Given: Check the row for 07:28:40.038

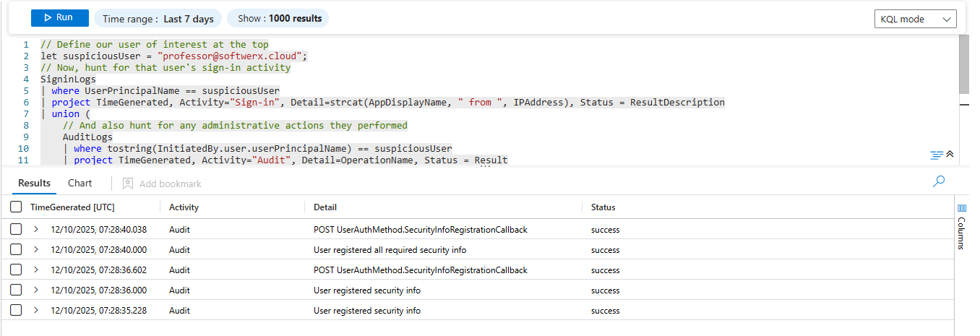Looking at the screenshot, I should pos(16,230).
